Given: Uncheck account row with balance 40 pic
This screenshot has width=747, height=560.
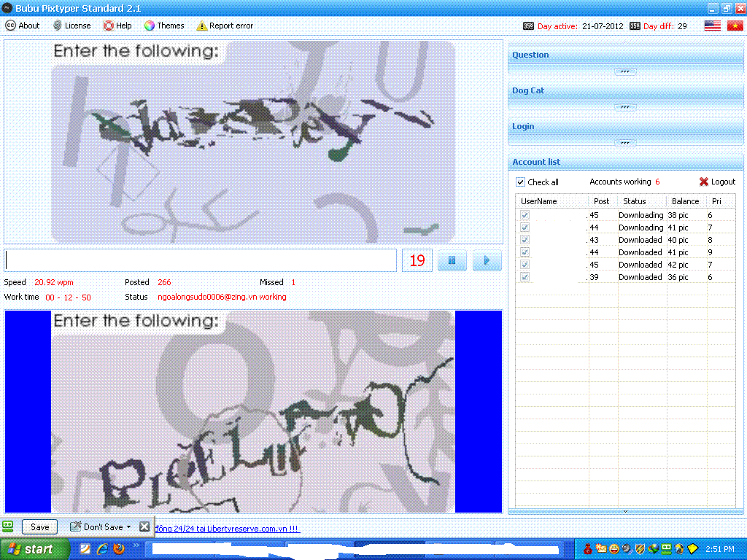Looking at the screenshot, I should (x=525, y=240).
